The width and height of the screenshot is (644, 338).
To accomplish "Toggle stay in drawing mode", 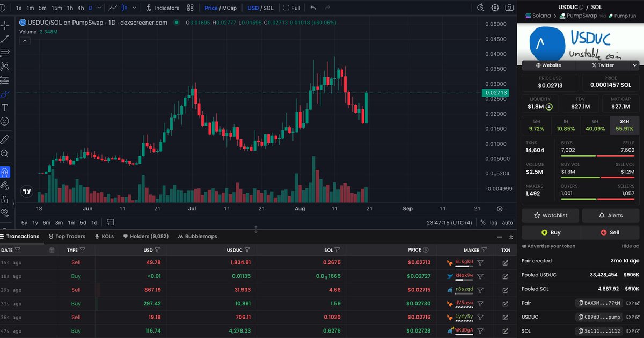I will coord(5,186).
